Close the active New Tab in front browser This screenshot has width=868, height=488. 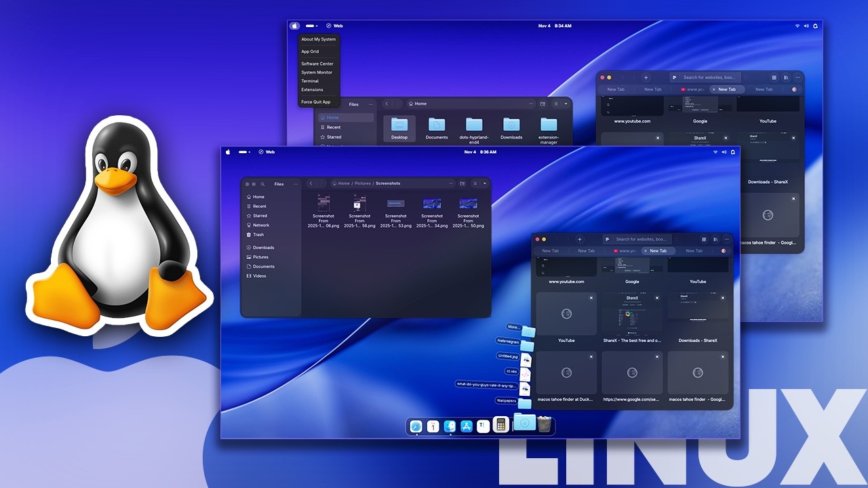[x=646, y=251]
